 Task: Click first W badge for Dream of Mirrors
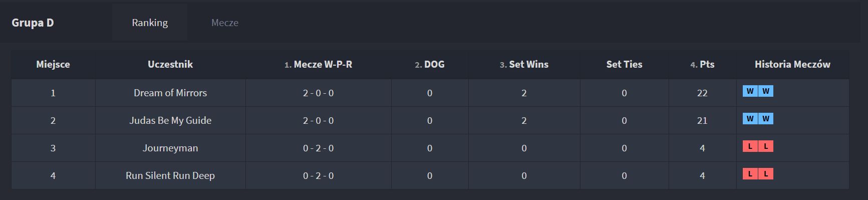click(x=750, y=91)
